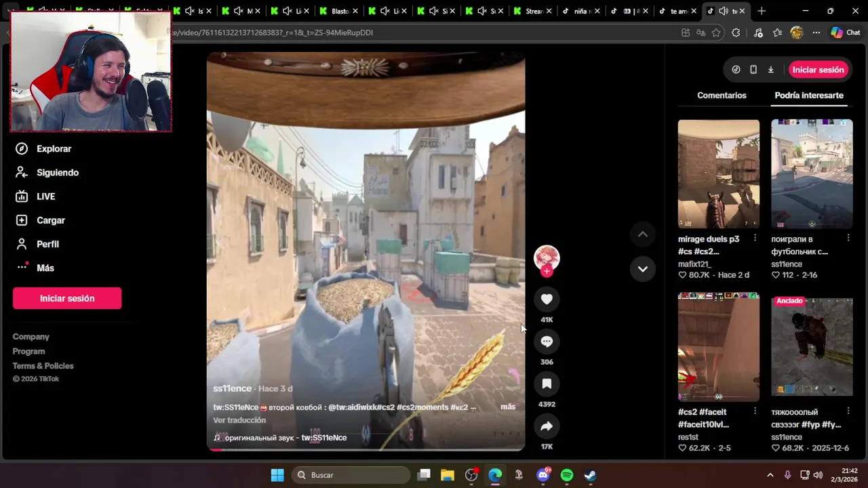Click Iniciar sesión in top right
Viewport: 868px width, 488px height.
818,70
